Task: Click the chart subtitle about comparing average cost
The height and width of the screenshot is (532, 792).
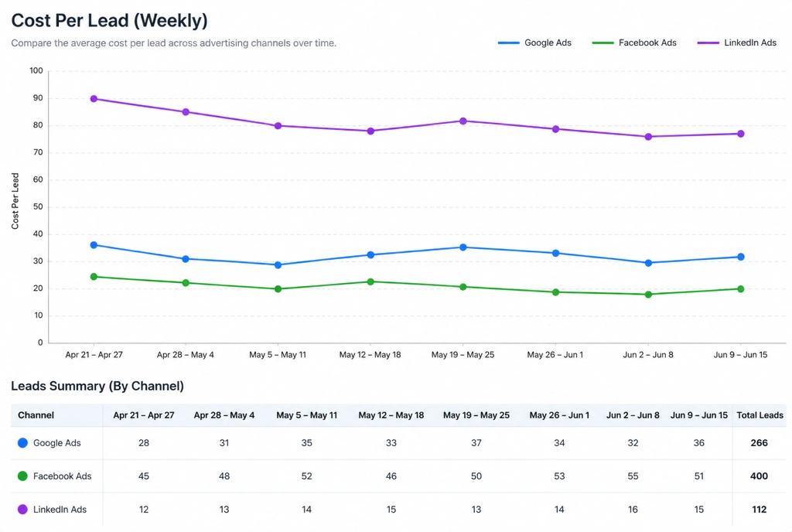Action: point(174,43)
